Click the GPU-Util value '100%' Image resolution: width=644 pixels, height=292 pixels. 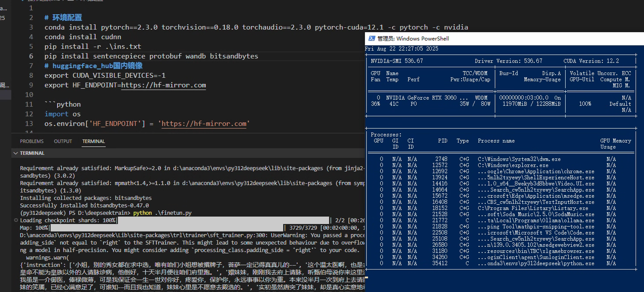pos(585,104)
